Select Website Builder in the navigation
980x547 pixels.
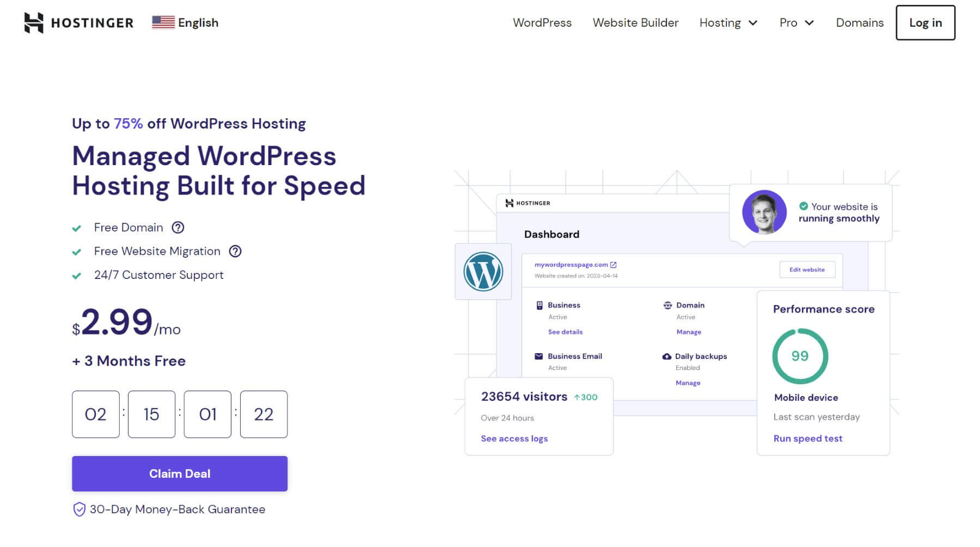tap(635, 23)
